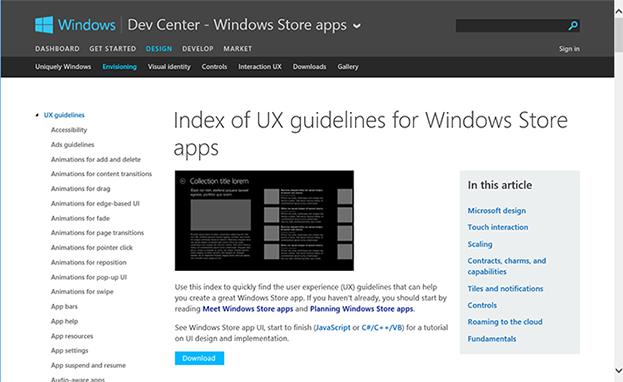Open Contracts, charms, and capabilities link
The image size is (623, 382).
tap(507, 266)
